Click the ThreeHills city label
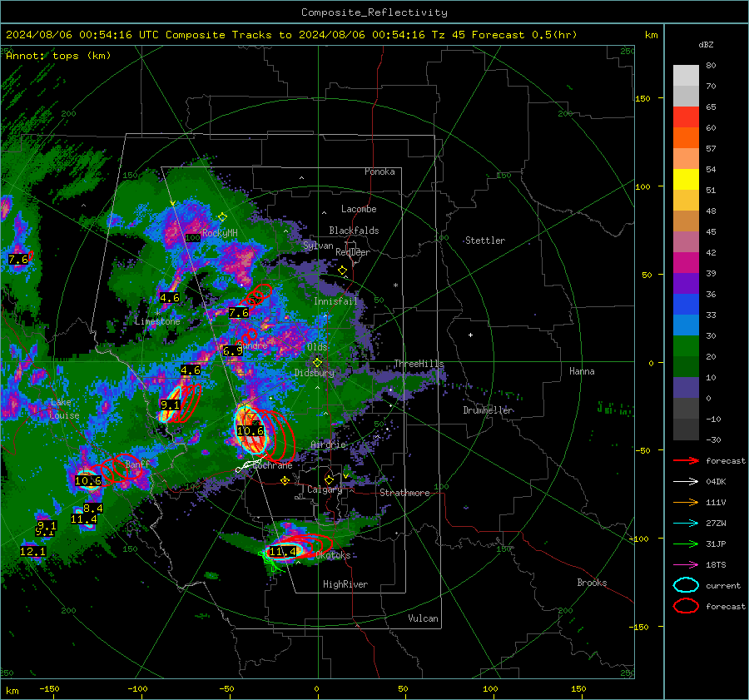Screen dimensions: 749x700 click(x=419, y=364)
